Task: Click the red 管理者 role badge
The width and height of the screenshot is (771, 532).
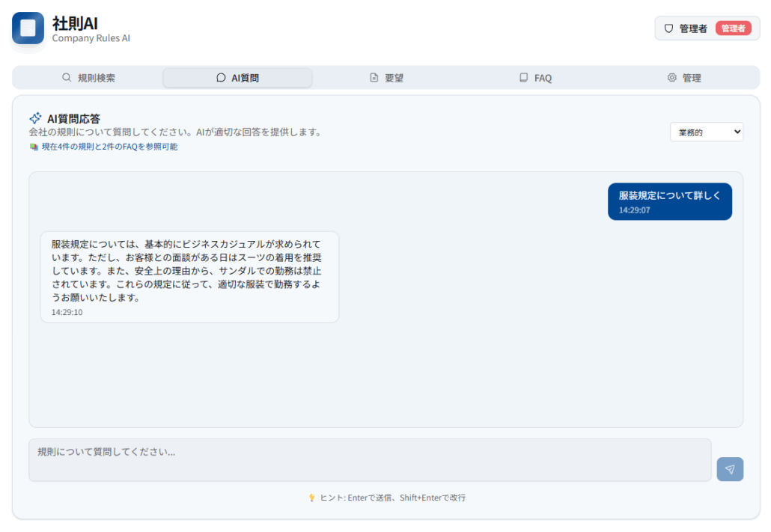Action: [x=733, y=28]
